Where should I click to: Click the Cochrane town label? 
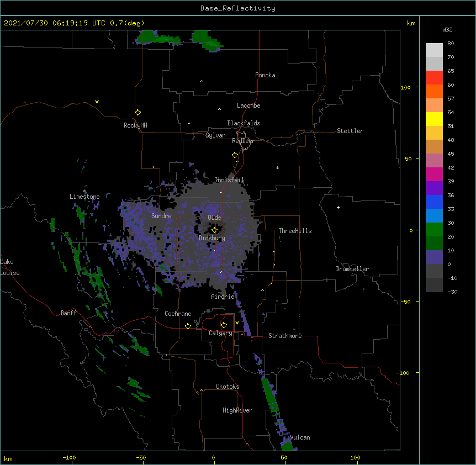pyautogui.click(x=178, y=314)
